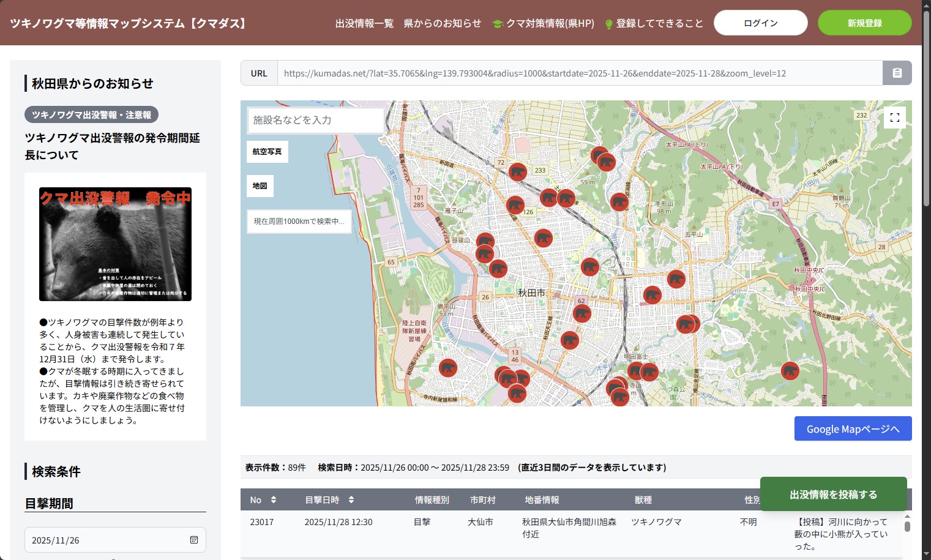Switch the map to 航空写真 aerial view
Screen dimensions: 931x560
click(267, 151)
